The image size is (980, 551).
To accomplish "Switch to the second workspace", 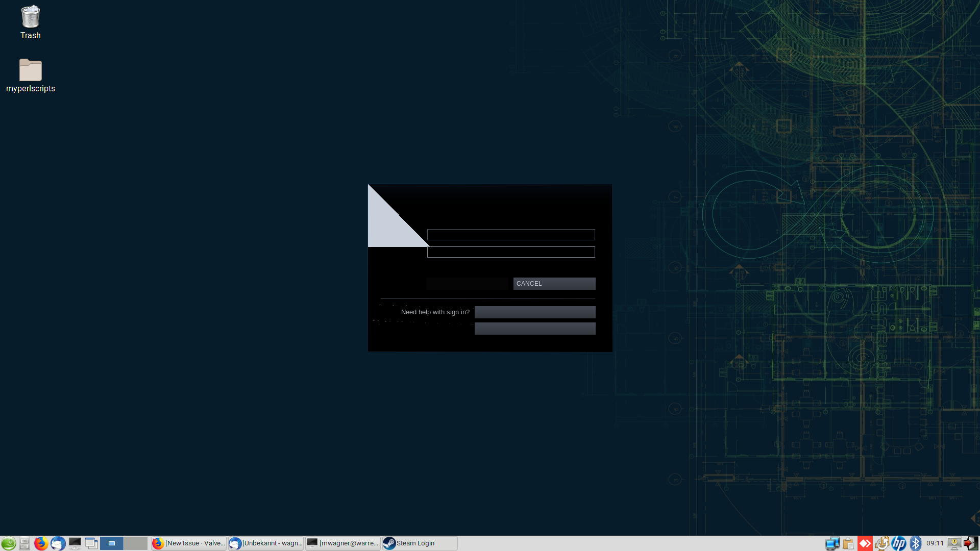I will [135, 543].
